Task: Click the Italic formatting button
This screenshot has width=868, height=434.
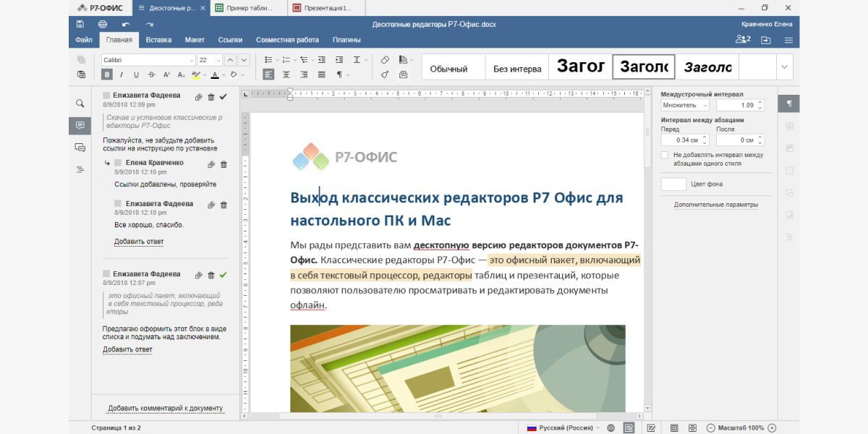Action: [x=121, y=74]
